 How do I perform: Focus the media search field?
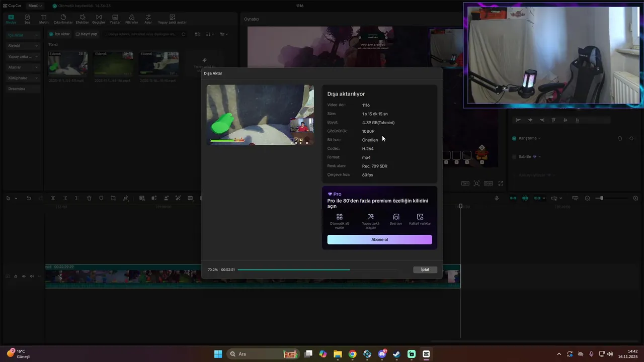point(143,34)
